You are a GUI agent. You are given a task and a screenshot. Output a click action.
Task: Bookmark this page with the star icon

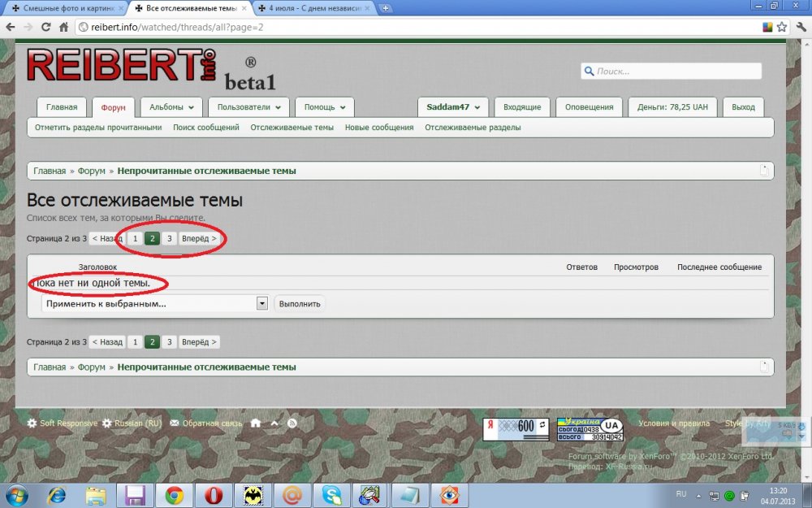[x=782, y=27]
